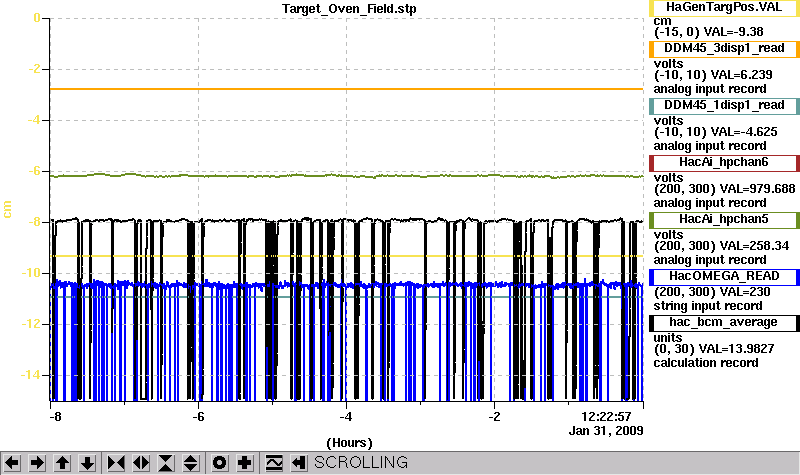Viewport: 800px width, 475px height.
Task: Click the 12:22:57 timestamp on time axis
Action: pos(607,417)
